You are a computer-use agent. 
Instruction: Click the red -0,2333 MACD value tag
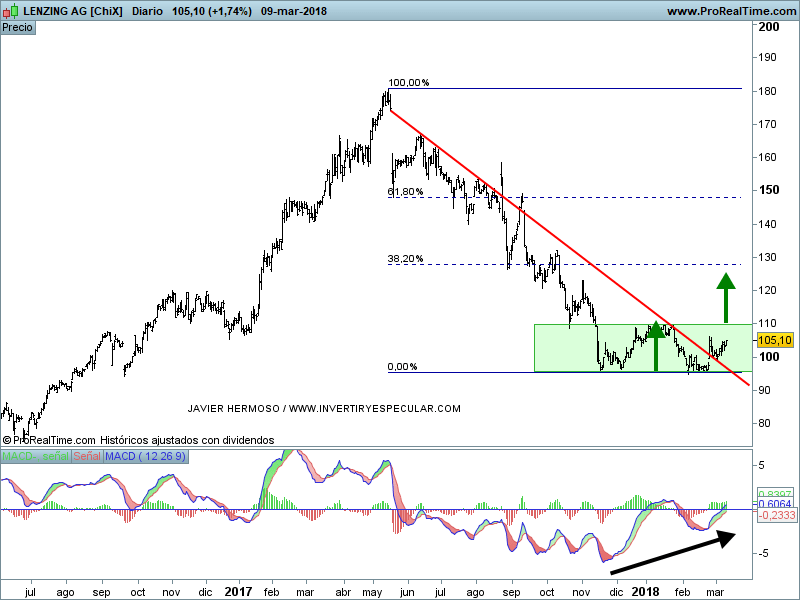774,516
